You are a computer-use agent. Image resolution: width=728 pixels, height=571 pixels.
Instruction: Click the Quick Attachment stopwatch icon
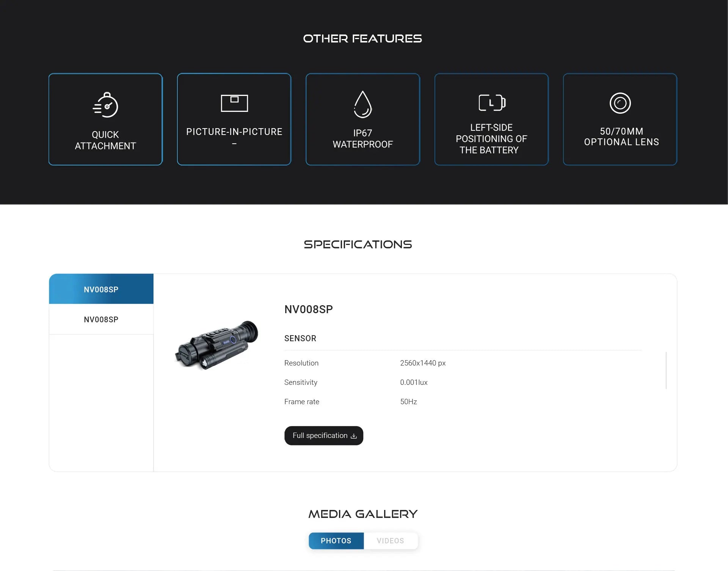[105, 105]
